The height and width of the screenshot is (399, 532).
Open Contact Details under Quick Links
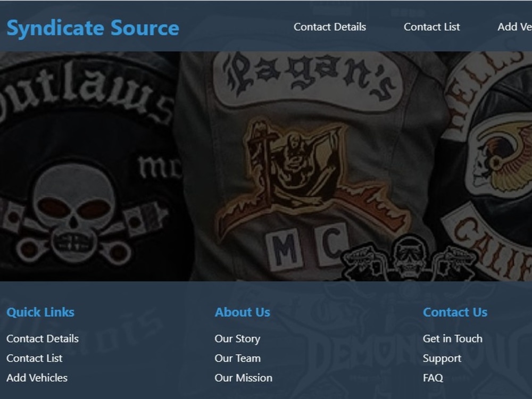tap(43, 338)
